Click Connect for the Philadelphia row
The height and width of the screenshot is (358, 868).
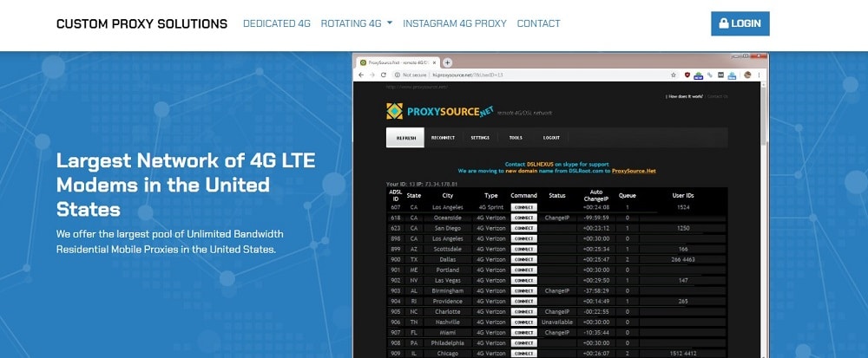point(523,343)
